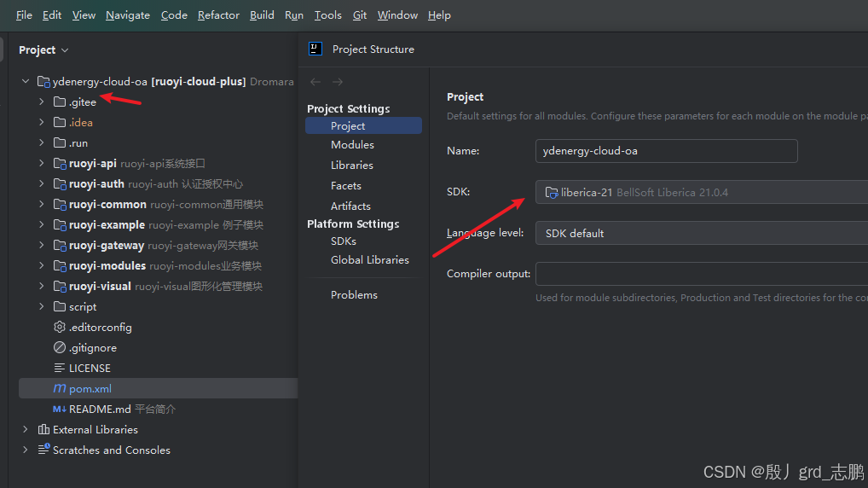
Task: Click the ruoyi-auth module folder icon
Action: point(60,184)
